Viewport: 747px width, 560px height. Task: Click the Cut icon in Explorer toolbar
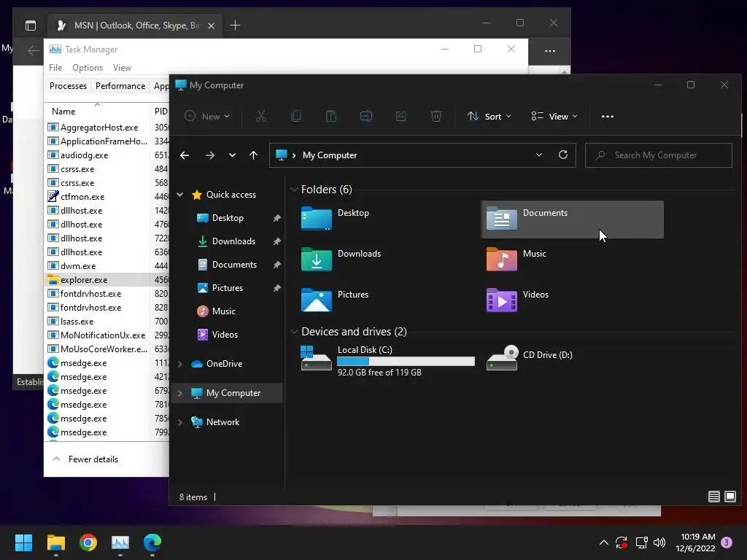point(261,116)
